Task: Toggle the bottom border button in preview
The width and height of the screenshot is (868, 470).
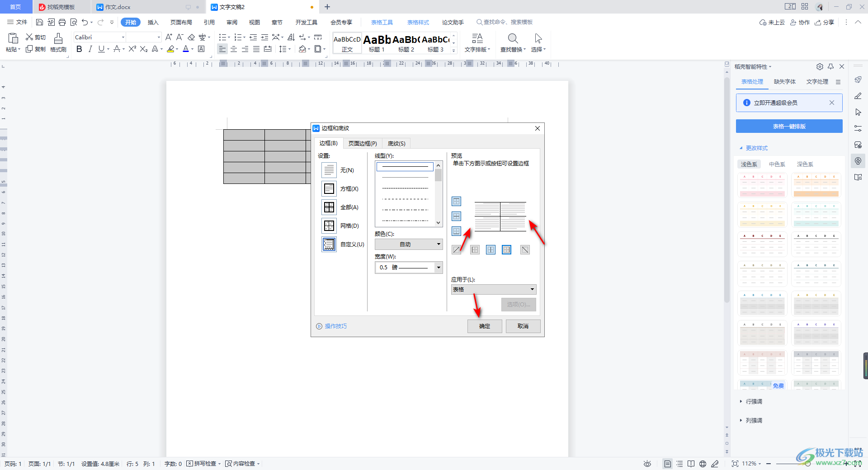Action: [457, 231]
